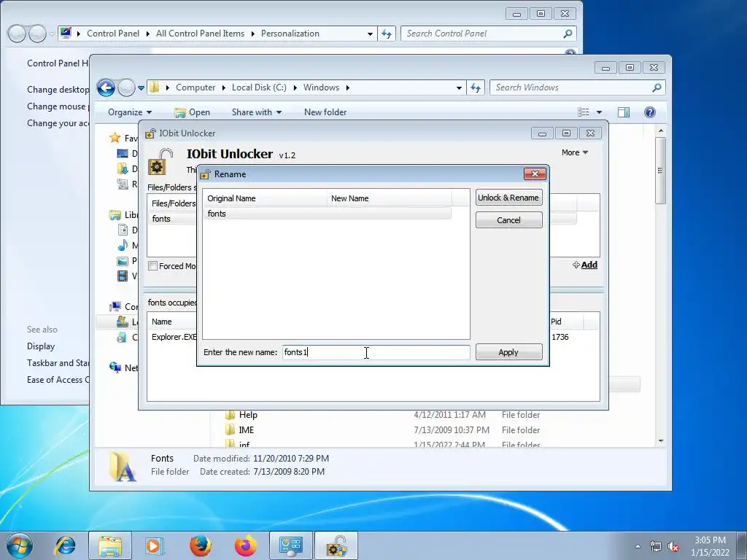Click the IObit Unlocker padlock logo icon
Screen dimensions: 747x560
160,162
